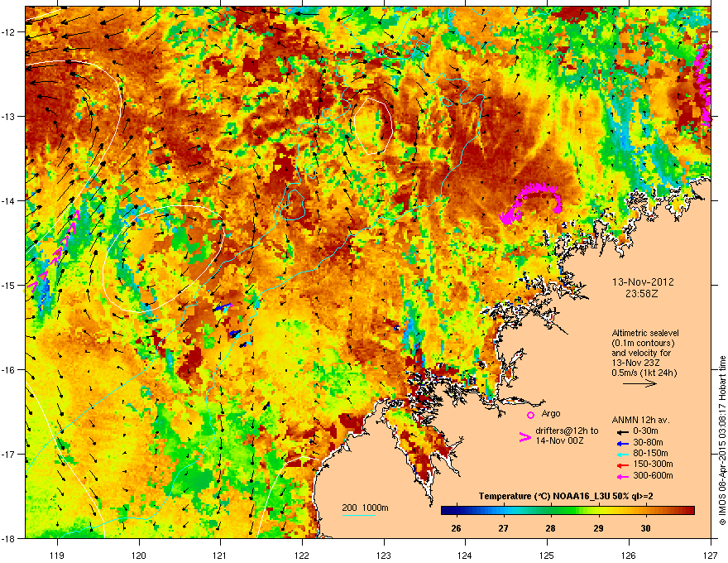Click the longitude axis label 125
The width and height of the screenshot is (728, 563).
click(x=547, y=555)
